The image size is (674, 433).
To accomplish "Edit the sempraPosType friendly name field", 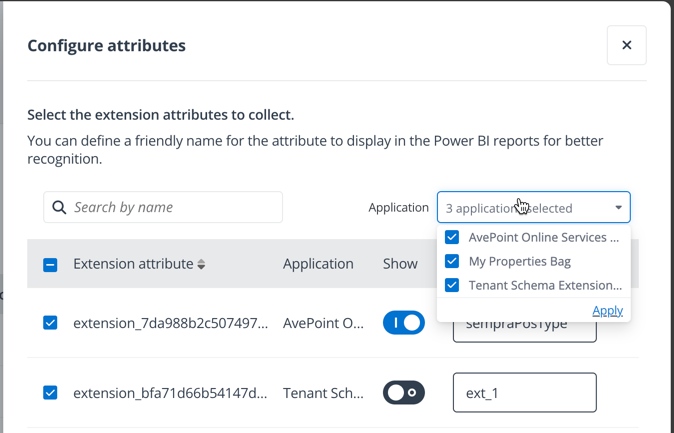I will click(524, 328).
